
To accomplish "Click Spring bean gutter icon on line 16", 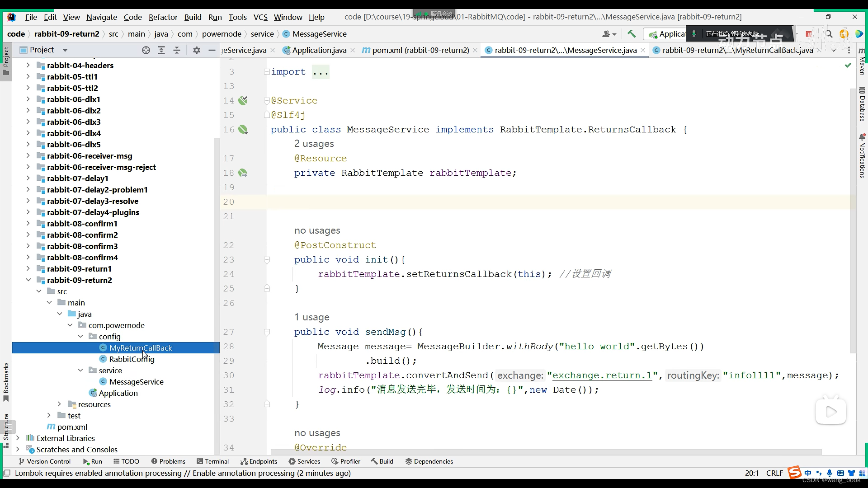I will coord(243,130).
